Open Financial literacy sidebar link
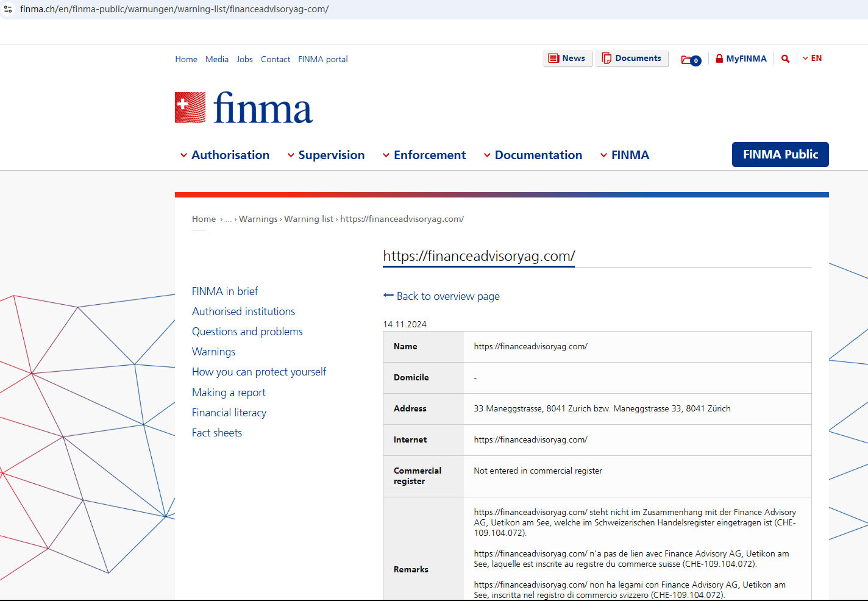Screen dimensions: 868x601 pyautogui.click(x=229, y=413)
